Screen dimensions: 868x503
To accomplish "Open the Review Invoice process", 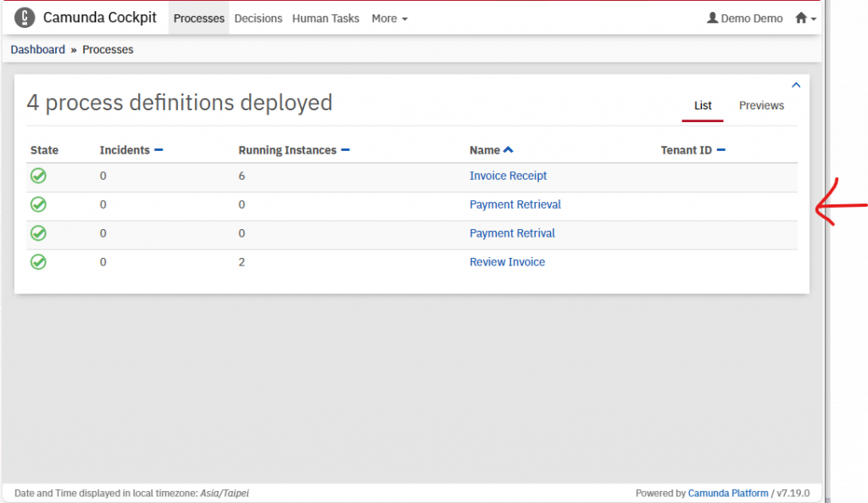I will pos(507,262).
